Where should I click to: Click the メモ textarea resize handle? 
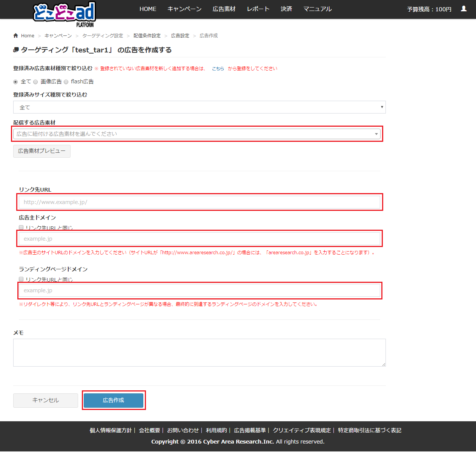tap(384, 364)
